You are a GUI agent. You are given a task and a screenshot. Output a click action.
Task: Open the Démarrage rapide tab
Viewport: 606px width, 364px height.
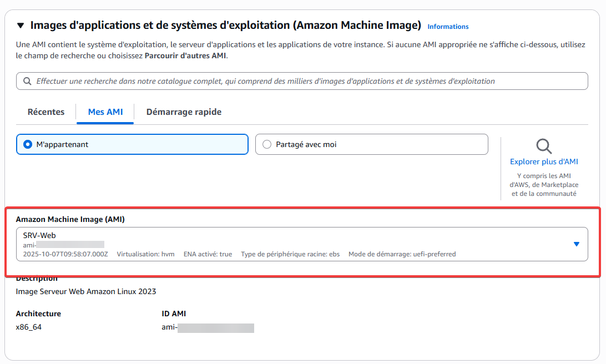pyautogui.click(x=184, y=112)
